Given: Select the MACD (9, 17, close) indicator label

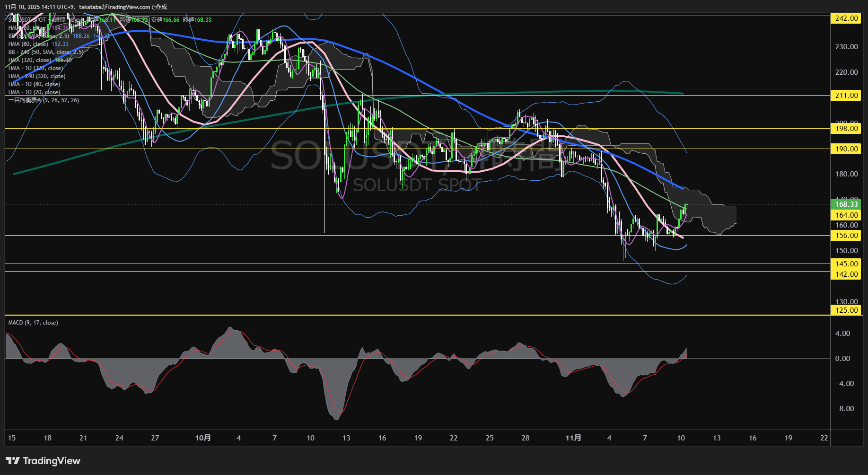Looking at the screenshot, I should pos(33,323).
